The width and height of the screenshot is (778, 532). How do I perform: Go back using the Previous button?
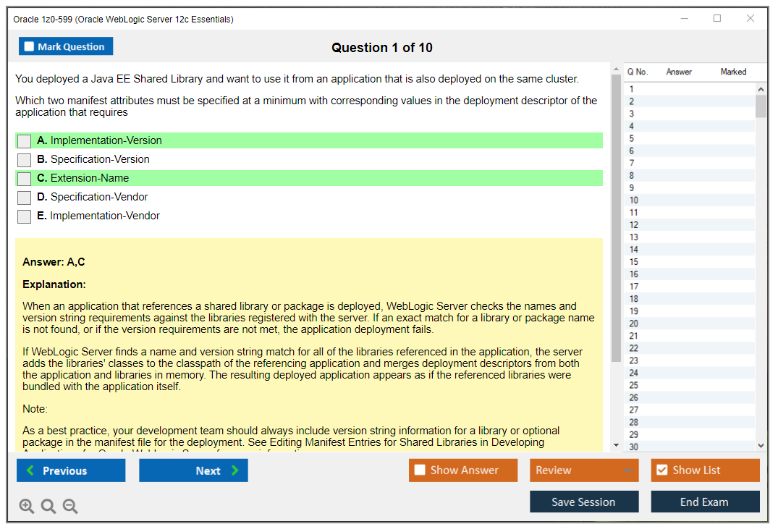70,470
